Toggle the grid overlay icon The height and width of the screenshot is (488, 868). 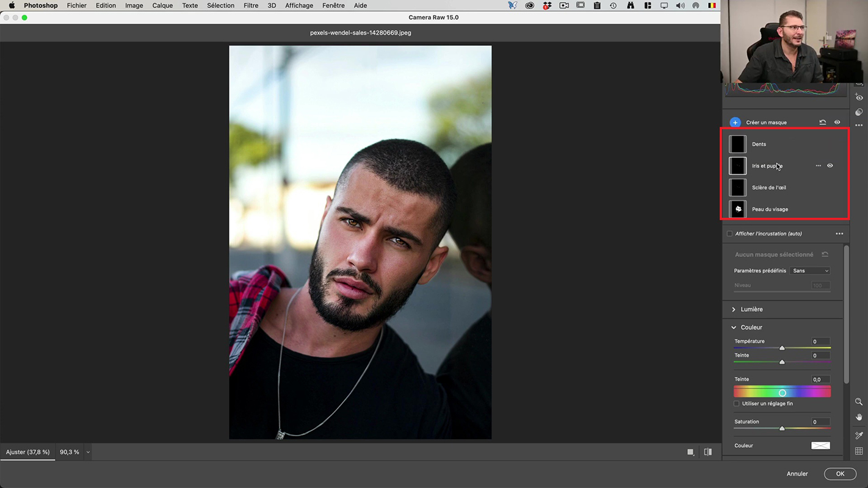coord(859,451)
